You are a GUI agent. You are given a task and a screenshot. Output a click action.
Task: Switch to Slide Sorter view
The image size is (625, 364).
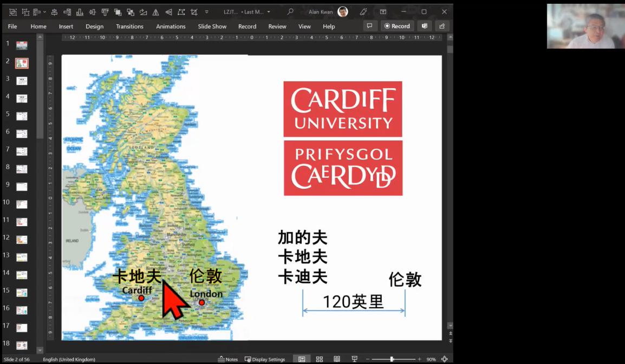(x=320, y=359)
